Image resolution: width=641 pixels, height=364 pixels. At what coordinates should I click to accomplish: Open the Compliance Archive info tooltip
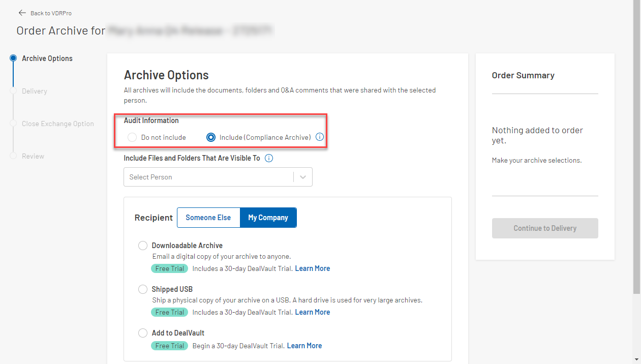point(320,137)
